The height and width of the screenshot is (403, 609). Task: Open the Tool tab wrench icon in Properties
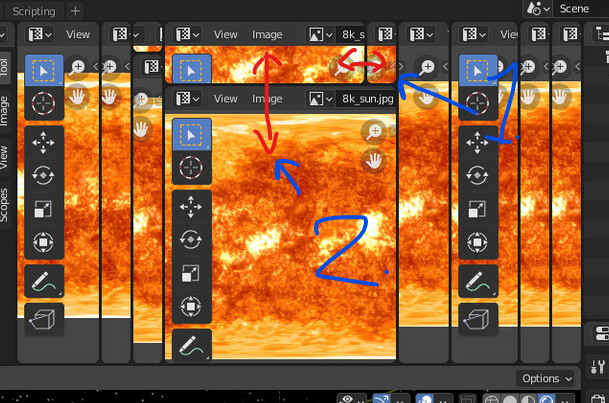point(598,366)
